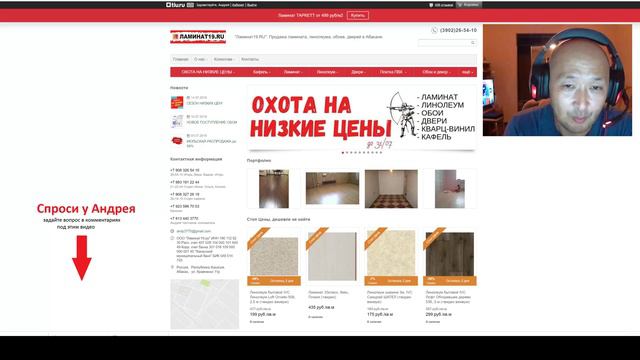
Task: Click the phone handset icon beside (3902)26-54-10
Action: [x=434, y=30]
